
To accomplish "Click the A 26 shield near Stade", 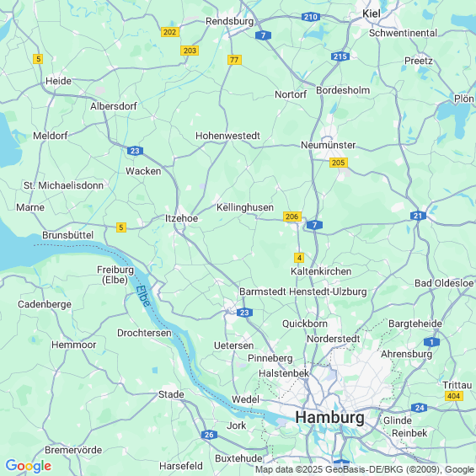I will point(209,435).
